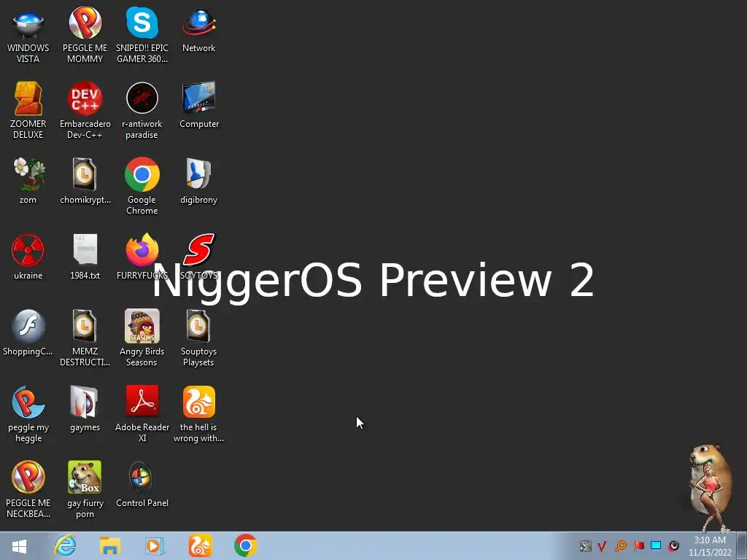
Task: Click the red flag tray icon
Action: pos(638,545)
